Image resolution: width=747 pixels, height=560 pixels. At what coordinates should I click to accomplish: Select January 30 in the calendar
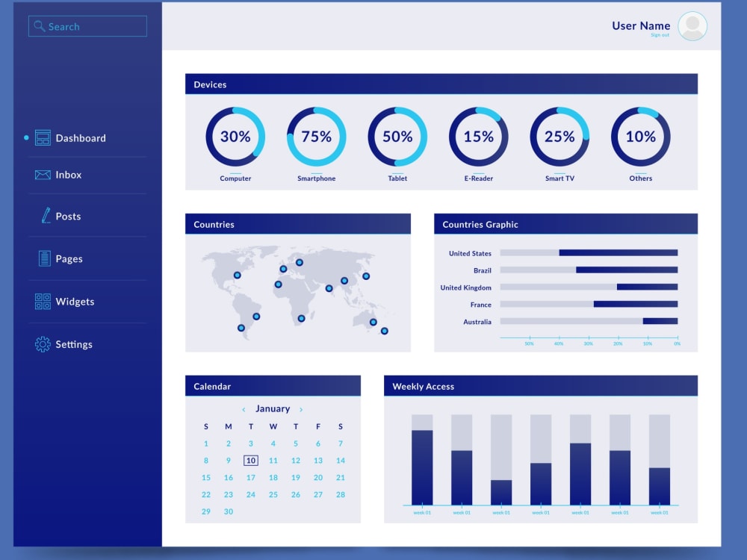(x=228, y=511)
